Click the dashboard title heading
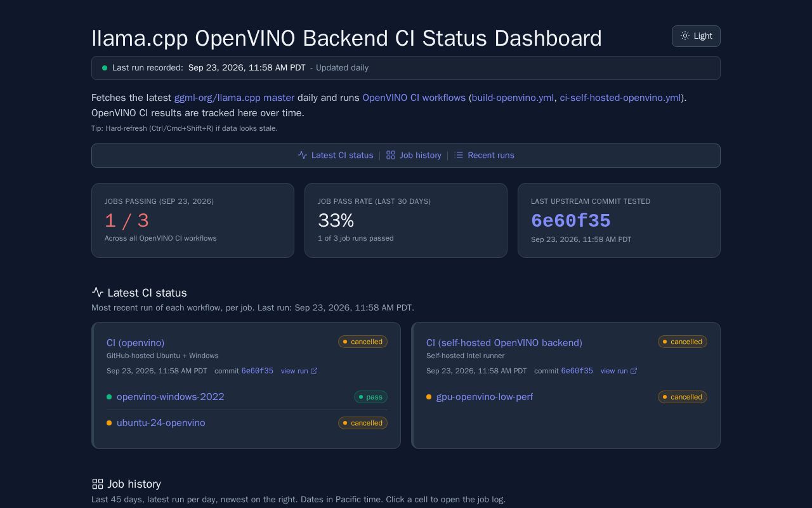The image size is (812, 508). [x=346, y=38]
